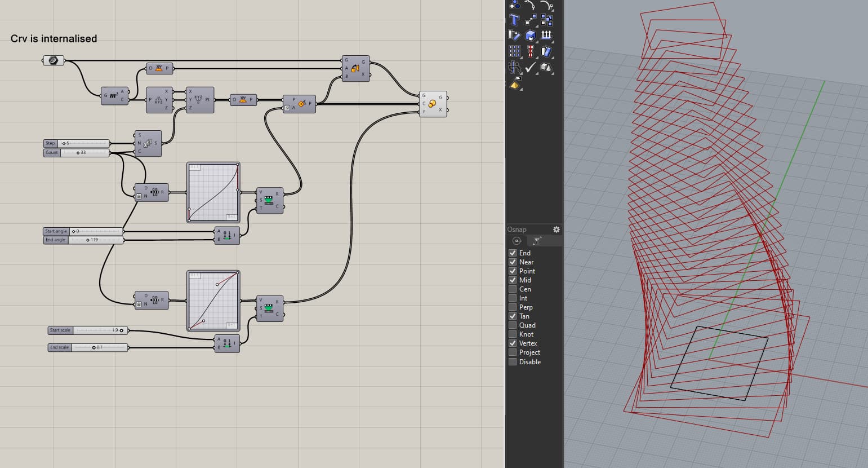Click the Deconstruct point XYZ component
Viewport: 868px width, 468px height.
tap(159, 100)
